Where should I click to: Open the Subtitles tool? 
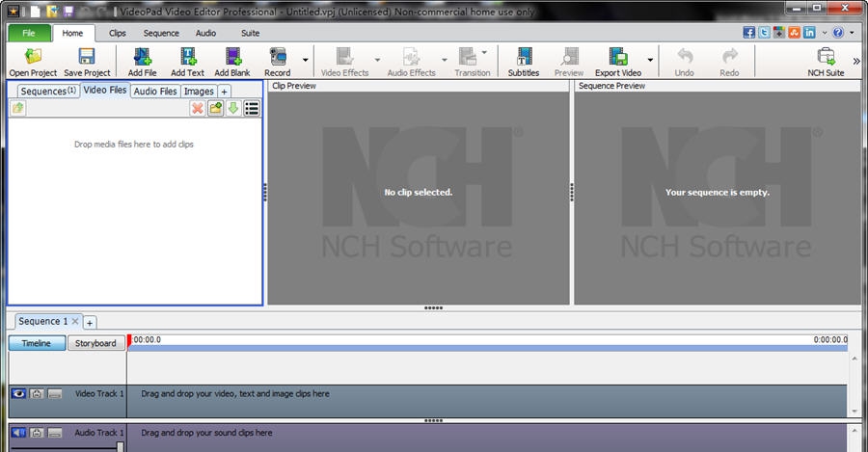(523, 62)
